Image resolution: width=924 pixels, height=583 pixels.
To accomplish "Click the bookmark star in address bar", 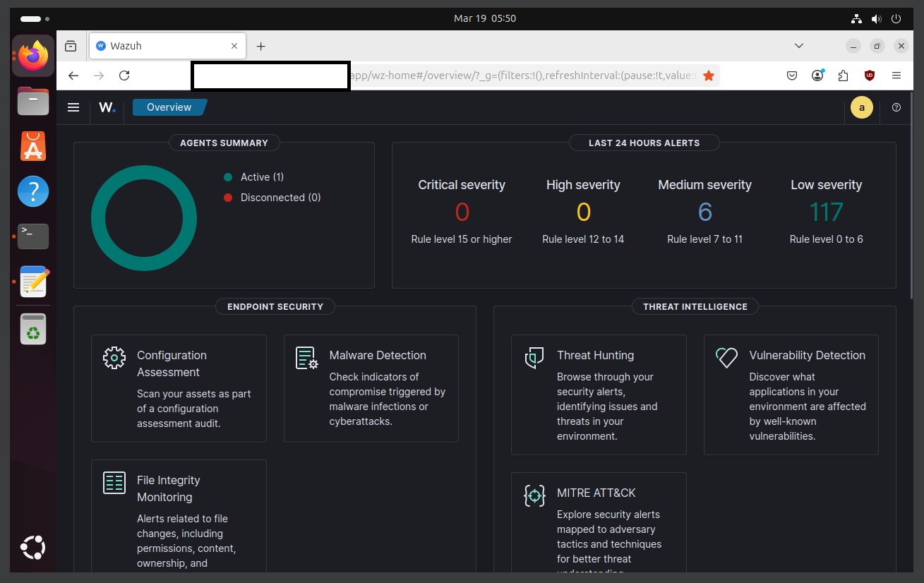I will 709,76.
